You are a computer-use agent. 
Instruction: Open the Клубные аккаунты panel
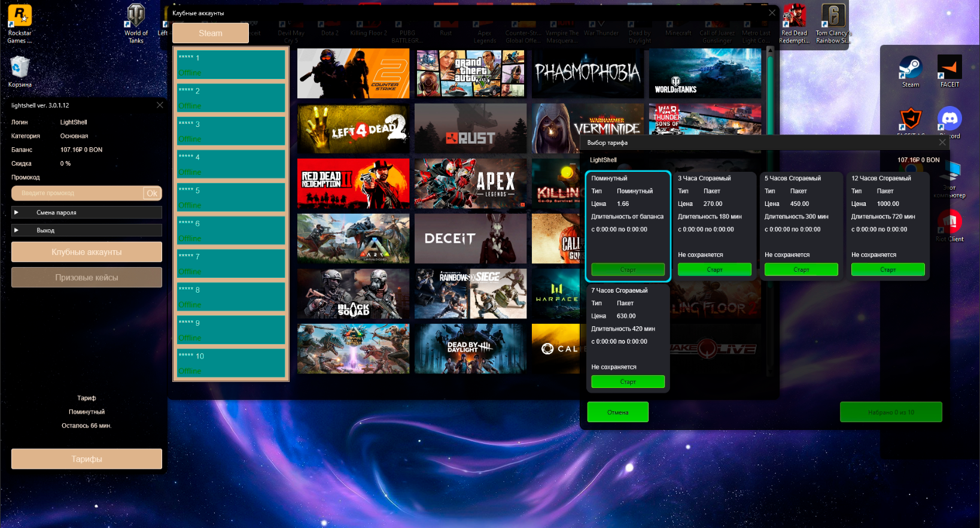point(86,252)
